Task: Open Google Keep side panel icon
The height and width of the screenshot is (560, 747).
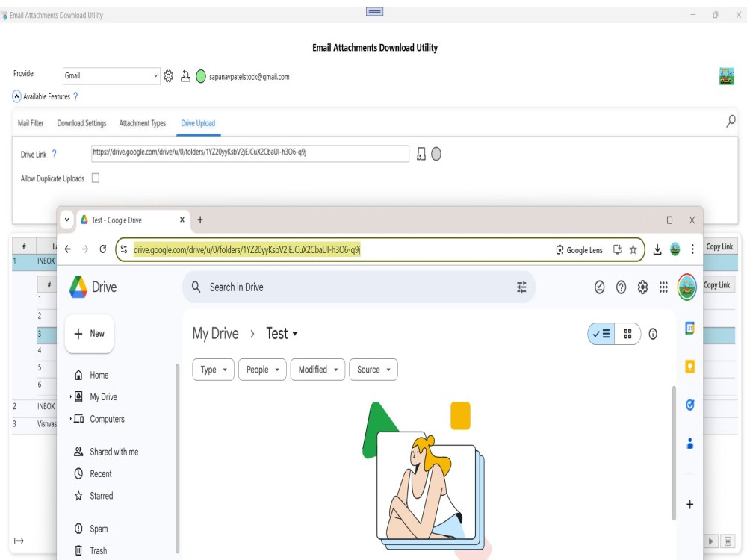Action: click(689, 366)
